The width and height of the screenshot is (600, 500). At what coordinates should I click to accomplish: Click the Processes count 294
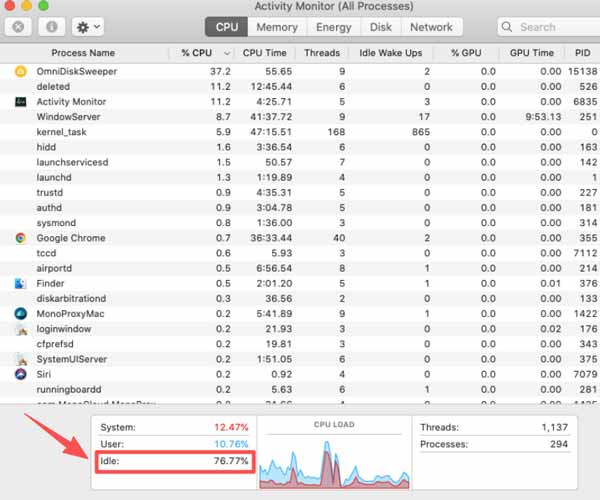(x=559, y=444)
